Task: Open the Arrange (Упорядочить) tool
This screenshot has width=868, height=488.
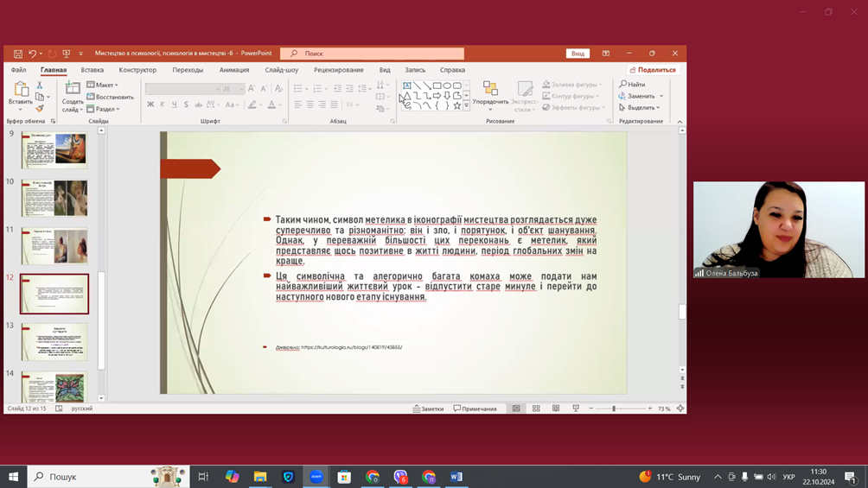Action: pos(490,93)
